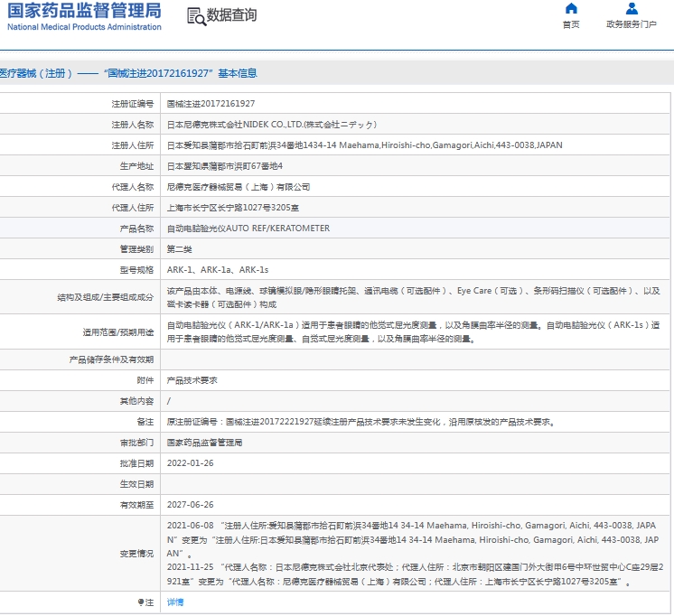The height and width of the screenshot is (616, 674).
Task: Select the 2021-06-08 change record text
Action: 413,539
